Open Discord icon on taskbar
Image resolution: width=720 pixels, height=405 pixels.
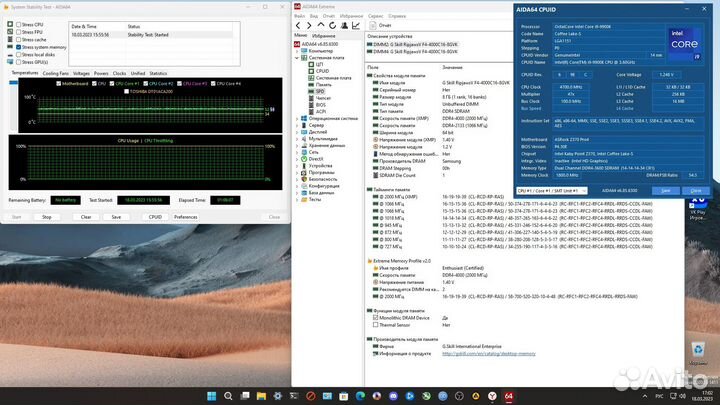[x=394, y=396]
